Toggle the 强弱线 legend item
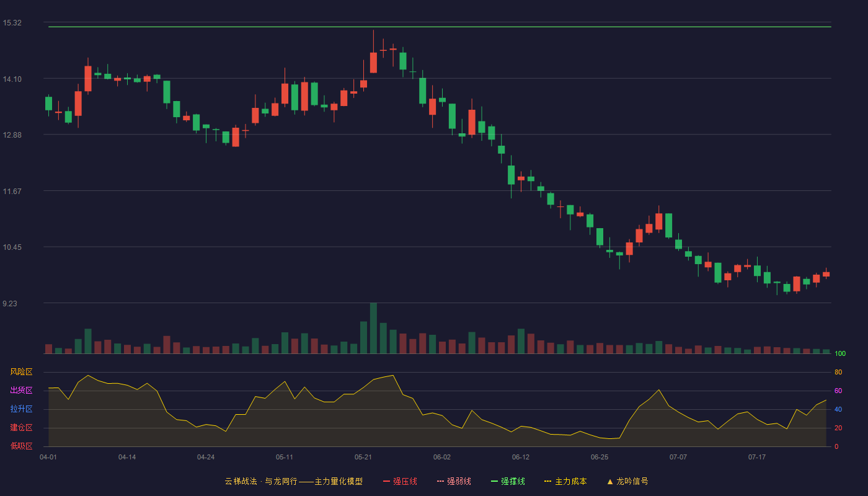 click(x=454, y=481)
